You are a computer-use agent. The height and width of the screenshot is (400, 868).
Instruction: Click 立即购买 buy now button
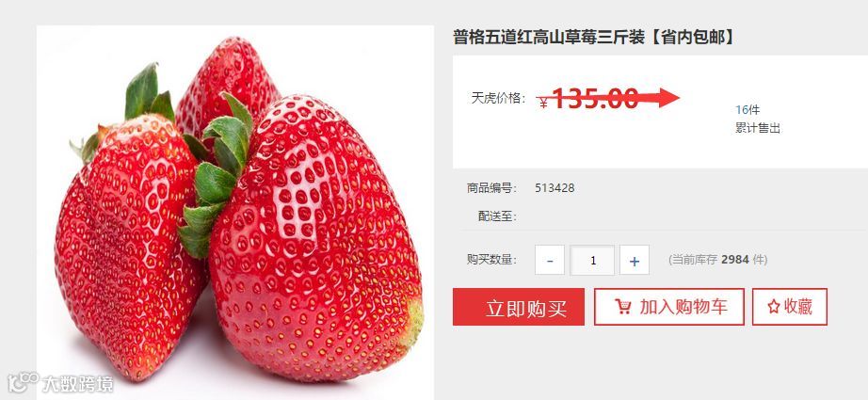point(519,307)
